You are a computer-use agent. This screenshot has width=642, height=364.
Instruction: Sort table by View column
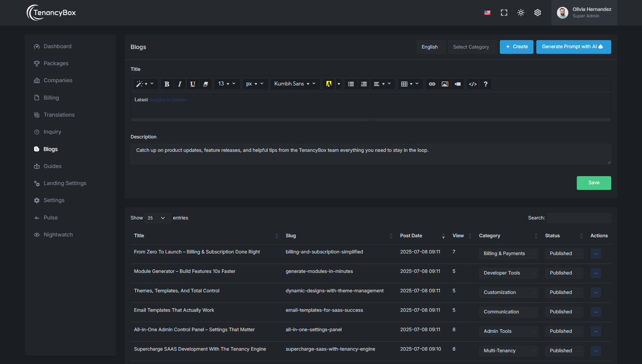pyautogui.click(x=462, y=236)
